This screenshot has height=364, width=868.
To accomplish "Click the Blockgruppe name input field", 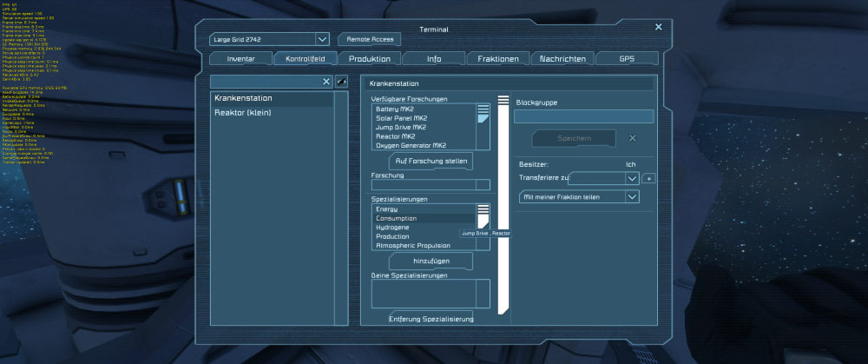I will [583, 116].
